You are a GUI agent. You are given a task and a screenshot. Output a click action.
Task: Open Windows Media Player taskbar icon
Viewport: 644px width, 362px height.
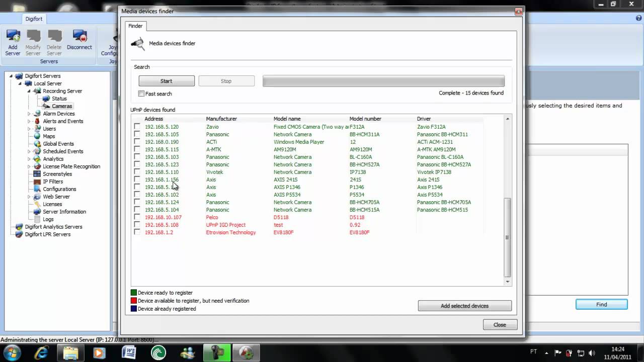[x=99, y=352]
